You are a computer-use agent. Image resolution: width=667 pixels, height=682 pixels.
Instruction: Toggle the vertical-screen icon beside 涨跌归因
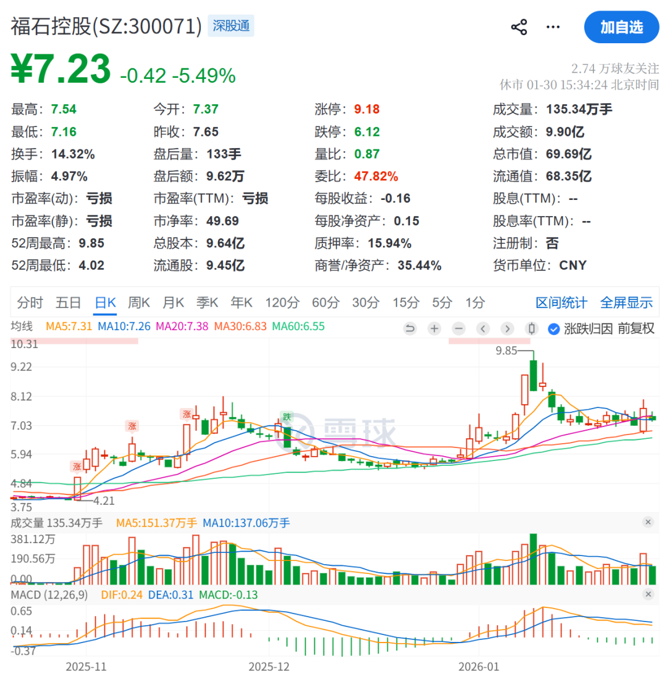click(x=532, y=328)
